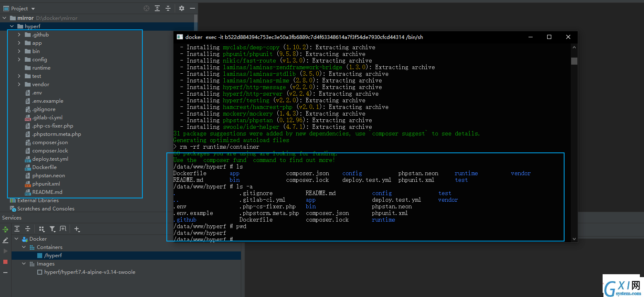Image resolution: width=644 pixels, height=297 pixels.
Task: Click the Edit Configuration pencil icon
Action: tap(5, 240)
